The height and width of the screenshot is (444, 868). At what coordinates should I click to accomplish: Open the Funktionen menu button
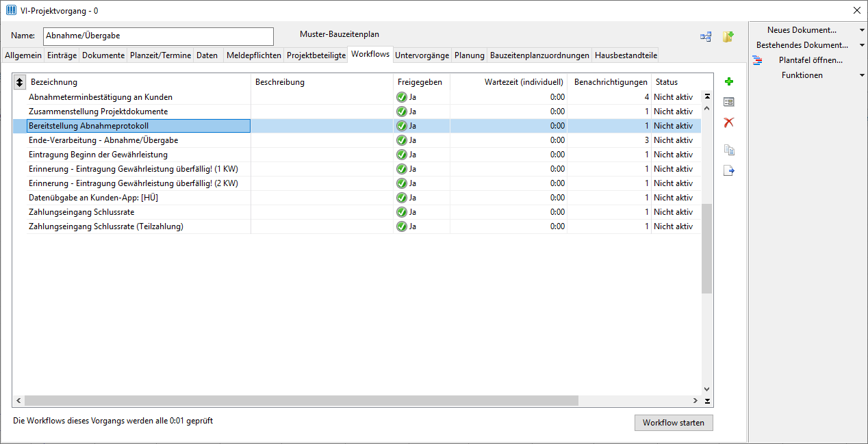[802, 75]
